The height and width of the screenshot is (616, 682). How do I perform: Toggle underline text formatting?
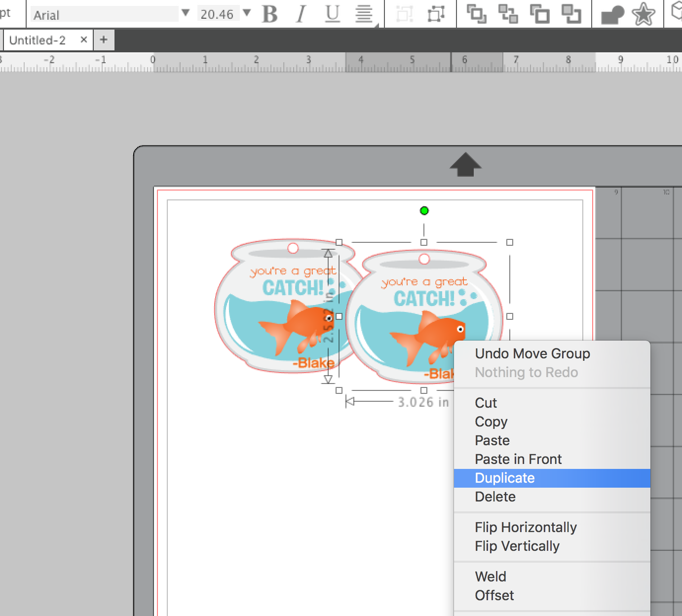pos(332,14)
